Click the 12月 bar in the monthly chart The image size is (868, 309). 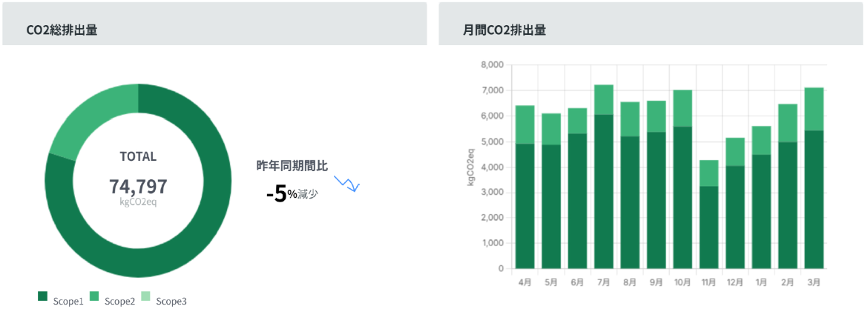tap(735, 204)
